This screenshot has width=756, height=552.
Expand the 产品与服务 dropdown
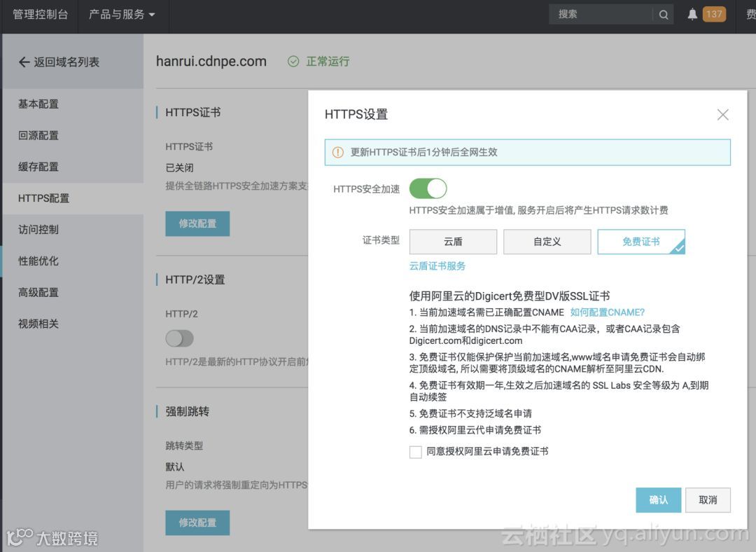(122, 15)
